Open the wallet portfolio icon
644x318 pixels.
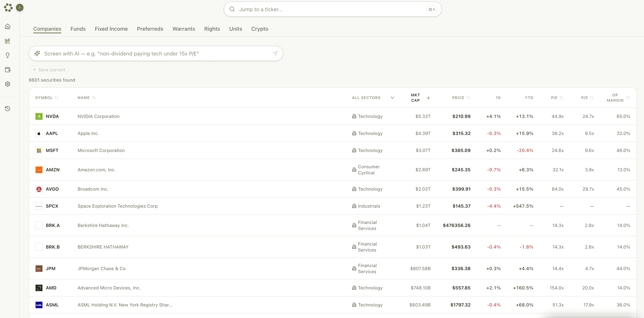tap(8, 70)
